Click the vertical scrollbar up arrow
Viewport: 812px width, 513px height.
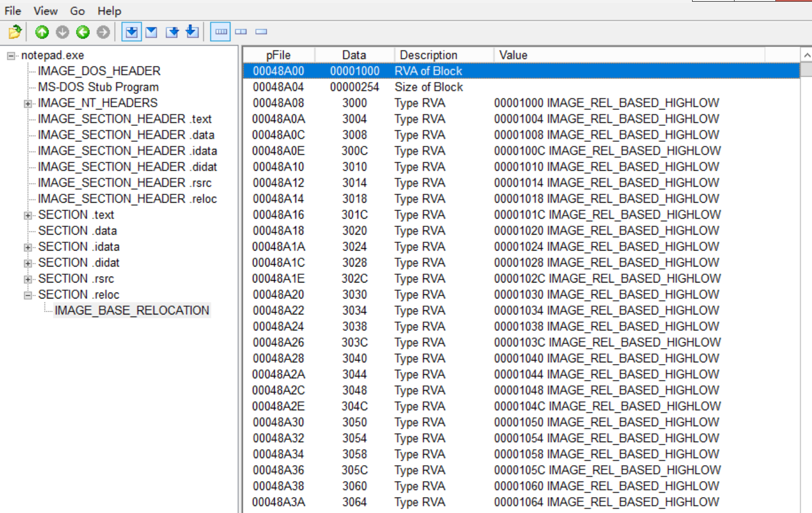[x=806, y=55]
